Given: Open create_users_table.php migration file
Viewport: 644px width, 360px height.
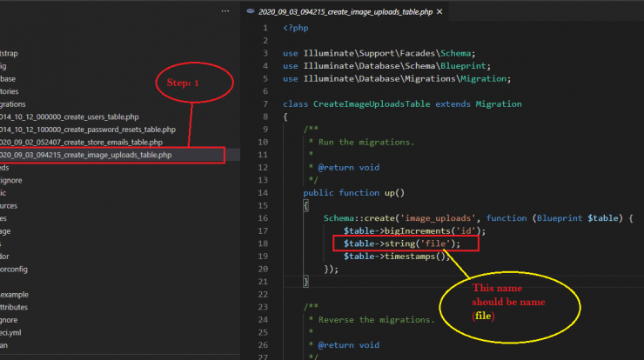Looking at the screenshot, I should [x=70, y=117].
